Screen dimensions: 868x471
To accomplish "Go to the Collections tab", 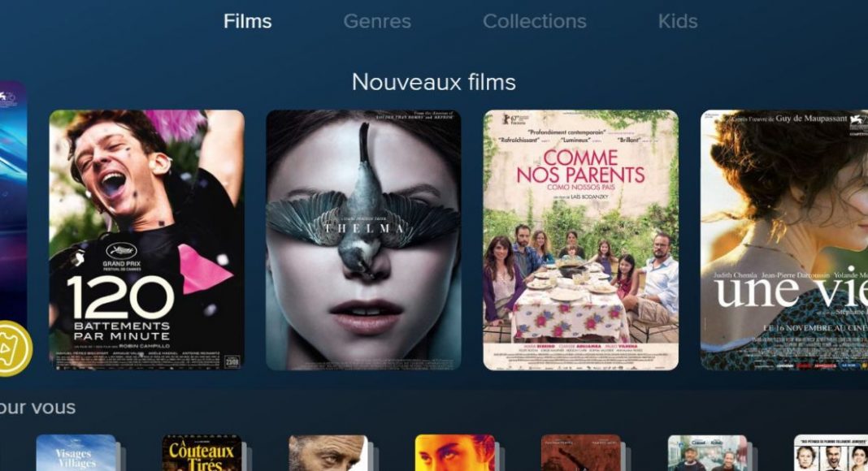I will pyautogui.click(x=534, y=21).
